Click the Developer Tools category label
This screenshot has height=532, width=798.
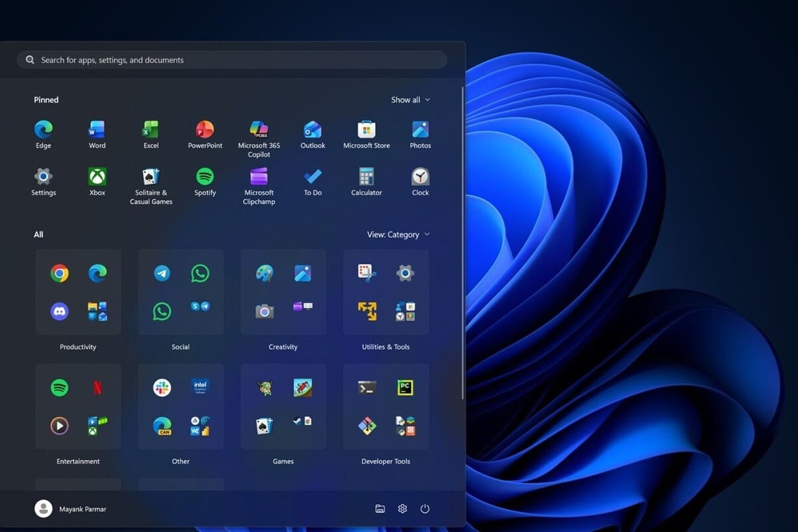point(386,462)
